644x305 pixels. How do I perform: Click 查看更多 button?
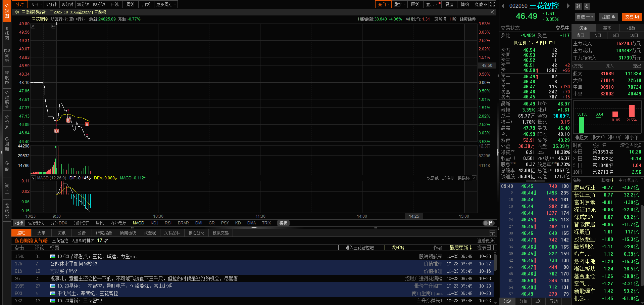pyautogui.click(x=486, y=241)
